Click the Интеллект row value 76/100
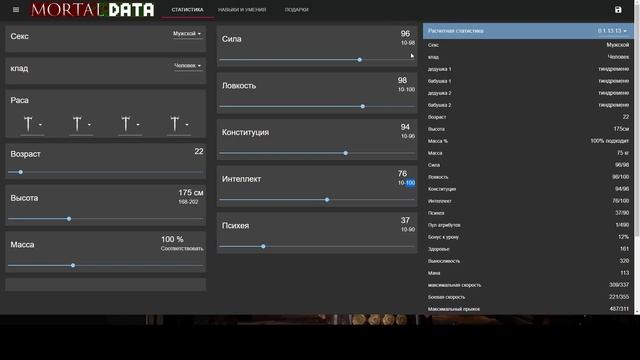The width and height of the screenshot is (640, 360). click(620, 201)
